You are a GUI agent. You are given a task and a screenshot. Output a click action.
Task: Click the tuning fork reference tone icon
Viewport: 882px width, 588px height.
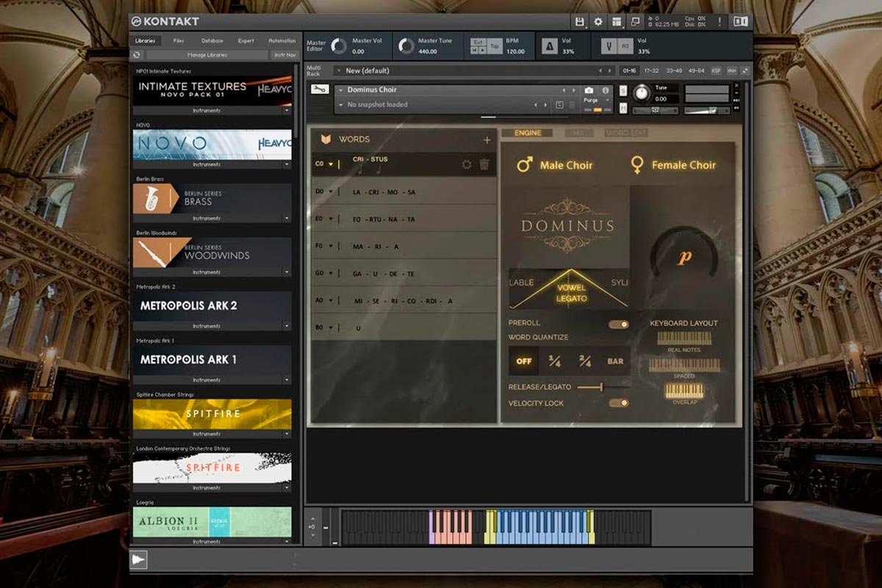(609, 46)
